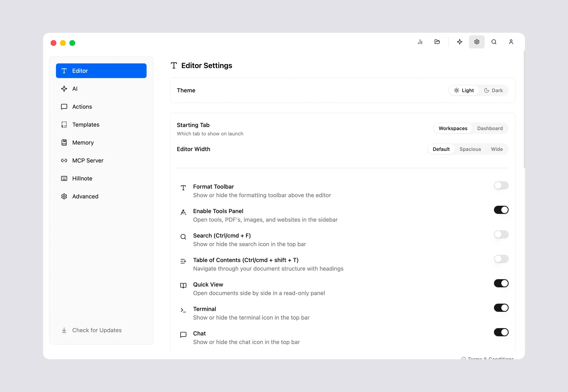Open the user account profile icon
The width and height of the screenshot is (568, 392).
[x=511, y=42]
